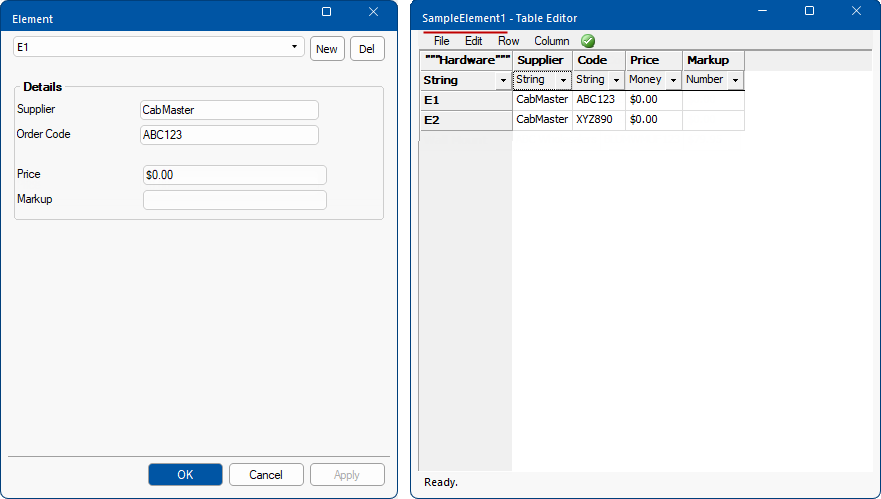Image resolution: width=881 pixels, height=499 pixels.
Task: Confirm the dialog with OK
Action: coord(185,474)
